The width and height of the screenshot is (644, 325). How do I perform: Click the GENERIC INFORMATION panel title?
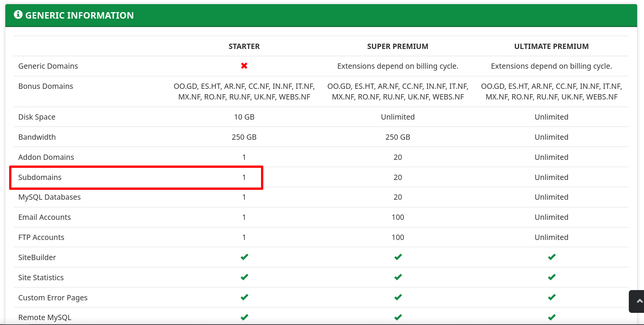[79, 16]
